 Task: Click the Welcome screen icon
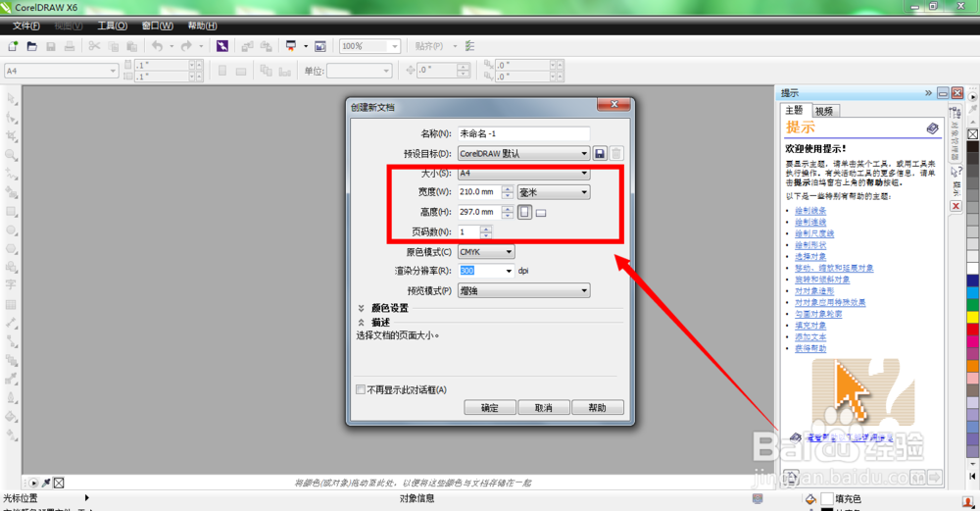(320, 46)
